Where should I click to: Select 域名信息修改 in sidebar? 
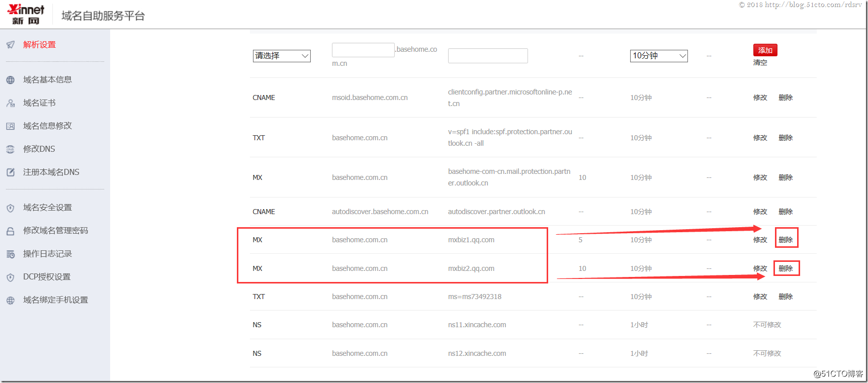[48, 126]
